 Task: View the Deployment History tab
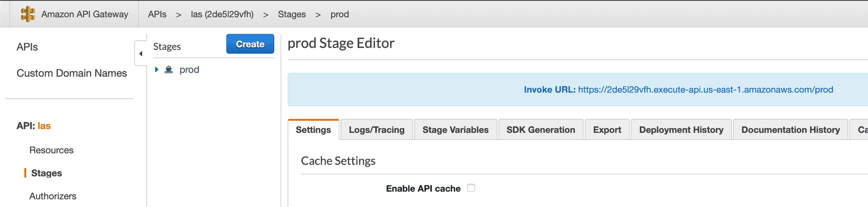(681, 130)
